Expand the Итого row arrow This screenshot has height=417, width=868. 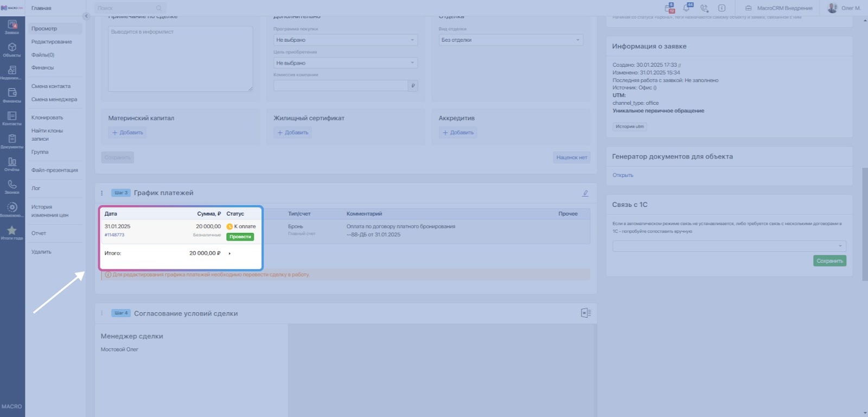click(x=230, y=254)
